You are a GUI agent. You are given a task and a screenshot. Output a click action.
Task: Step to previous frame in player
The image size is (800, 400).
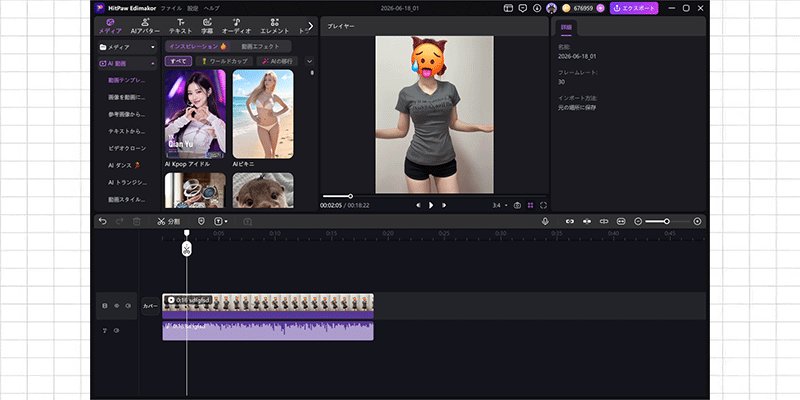click(x=418, y=205)
